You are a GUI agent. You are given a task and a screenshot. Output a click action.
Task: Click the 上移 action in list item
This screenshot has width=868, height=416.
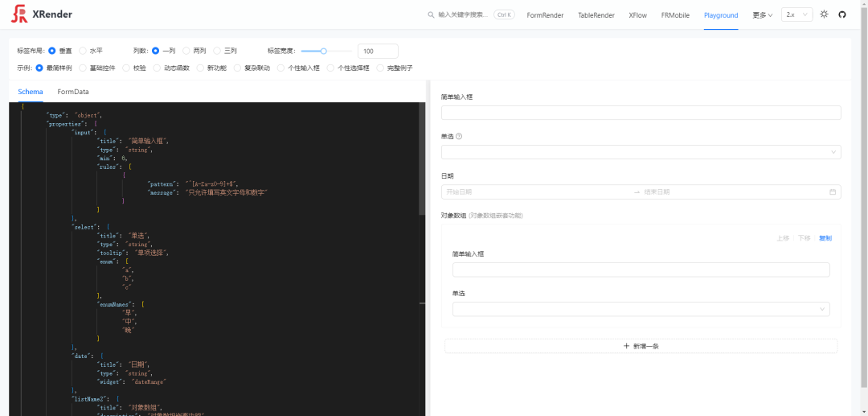point(783,238)
